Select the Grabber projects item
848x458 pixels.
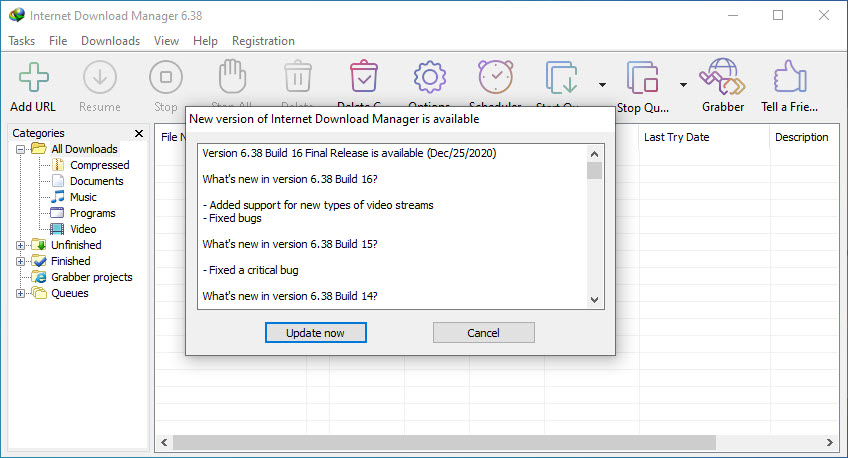point(91,277)
